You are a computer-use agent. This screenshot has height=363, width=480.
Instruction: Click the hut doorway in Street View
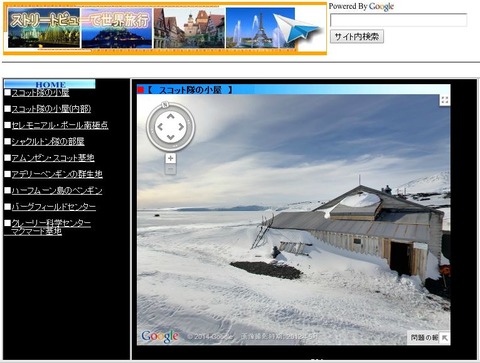(x=401, y=258)
